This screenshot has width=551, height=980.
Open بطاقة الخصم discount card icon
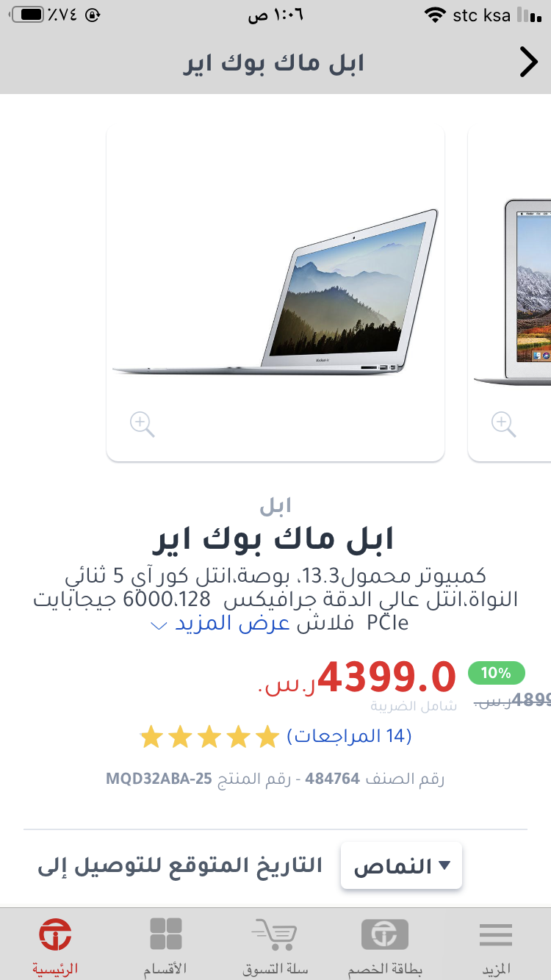click(x=384, y=934)
